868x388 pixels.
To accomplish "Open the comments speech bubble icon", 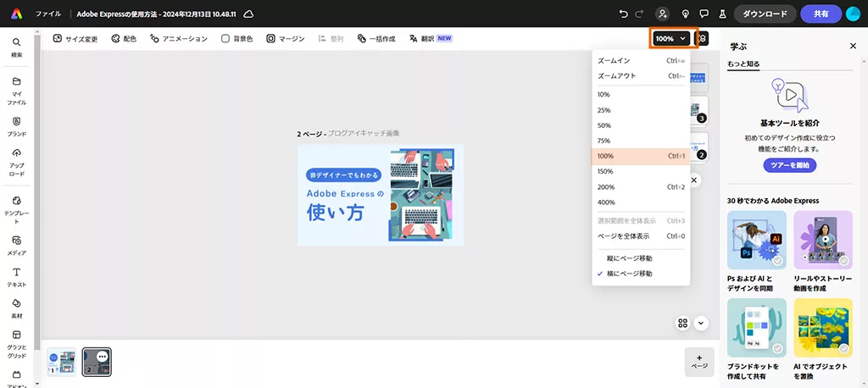I will click(704, 14).
